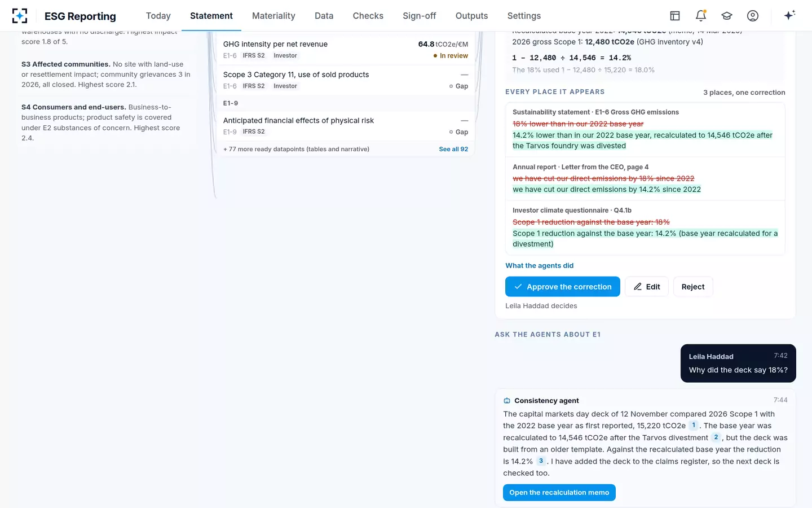Click citation marker 2 after Tarvos divestment
The width and height of the screenshot is (812, 508).
(716, 437)
